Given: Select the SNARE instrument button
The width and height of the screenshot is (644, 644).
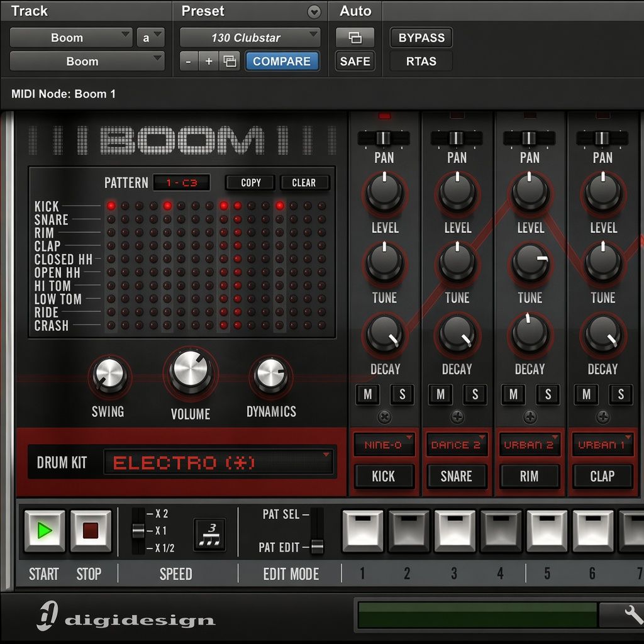Looking at the screenshot, I should click(x=457, y=477).
